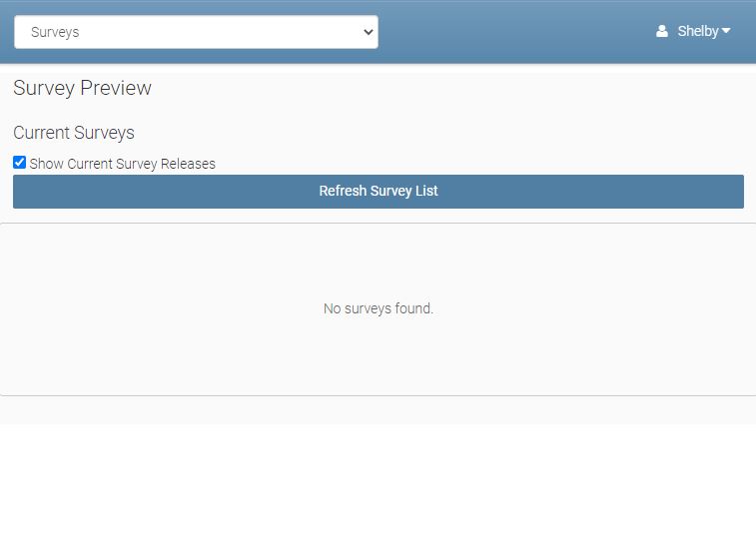Image resolution: width=756 pixels, height=537 pixels.
Task: Click the blue header bar's empty middle area
Action: [509, 32]
